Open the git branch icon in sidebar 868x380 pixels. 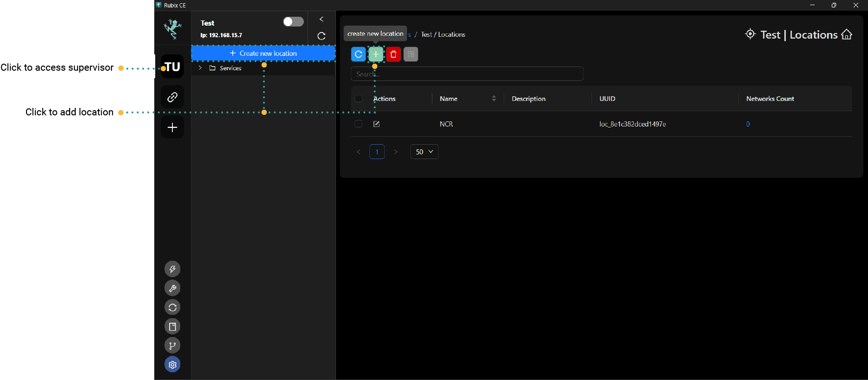point(172,346)
